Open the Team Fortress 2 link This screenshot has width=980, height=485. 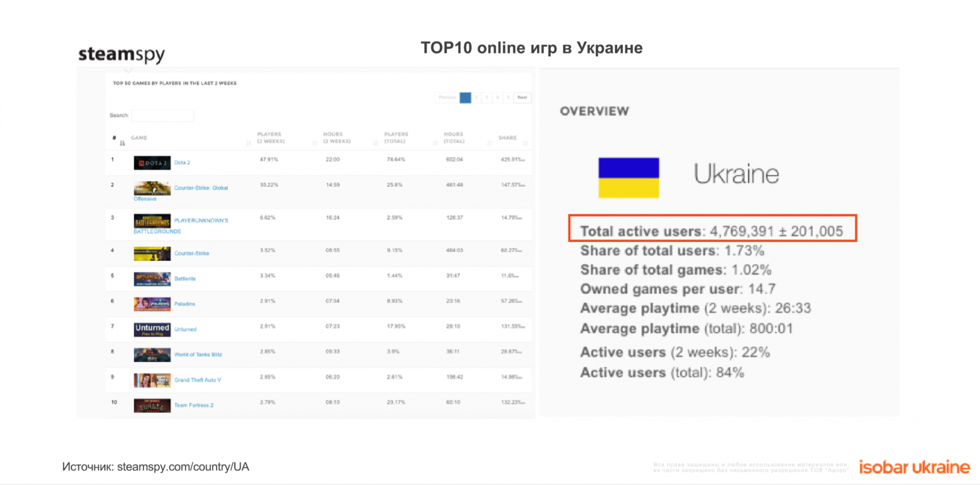(x=194, y=405)
